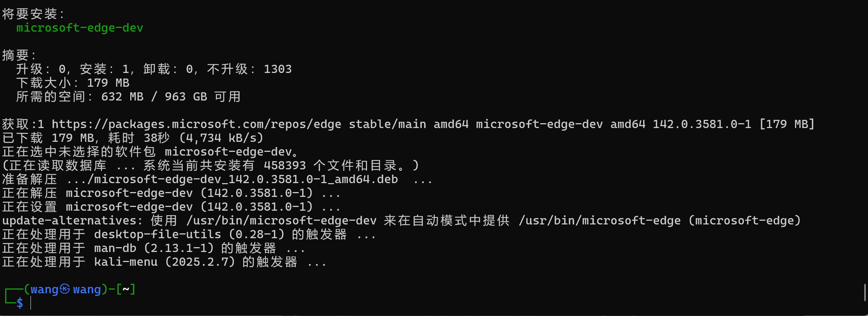
Task: Click the green microsoft-edge-dev package name
Action: (80, 28)
